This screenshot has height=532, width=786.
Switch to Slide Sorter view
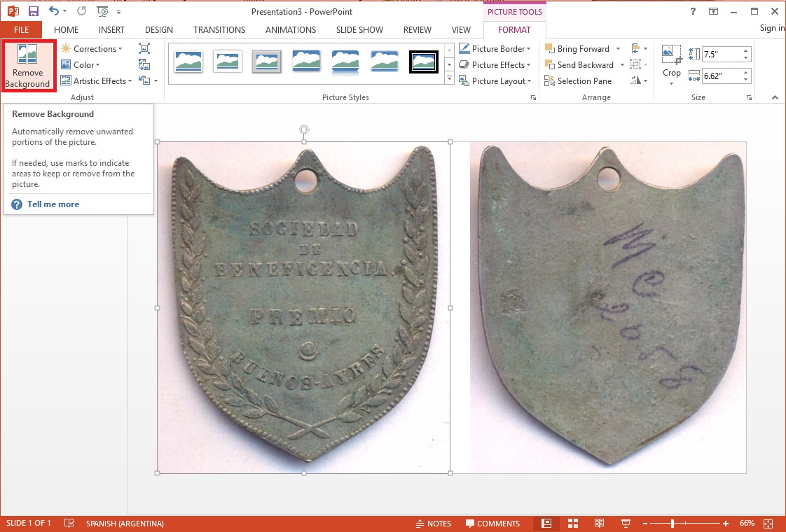pos(572,524)
